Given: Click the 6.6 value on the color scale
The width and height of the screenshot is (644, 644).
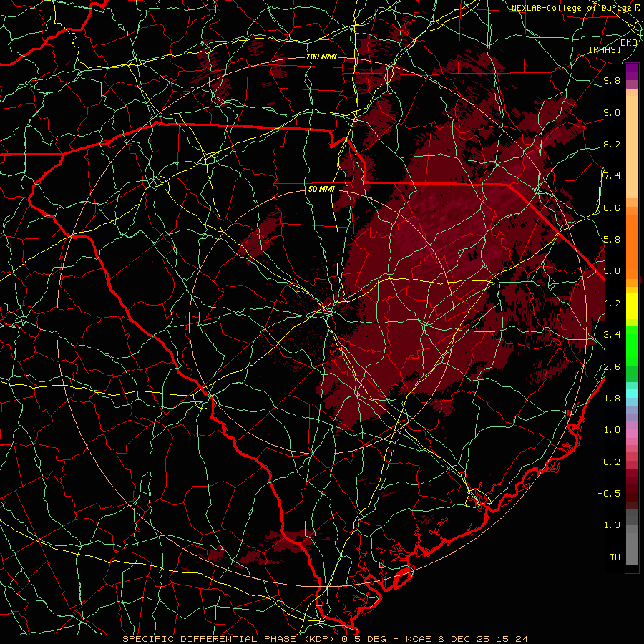Looking at the screenshot, I should pyautogui.click(x=612, y=208).
